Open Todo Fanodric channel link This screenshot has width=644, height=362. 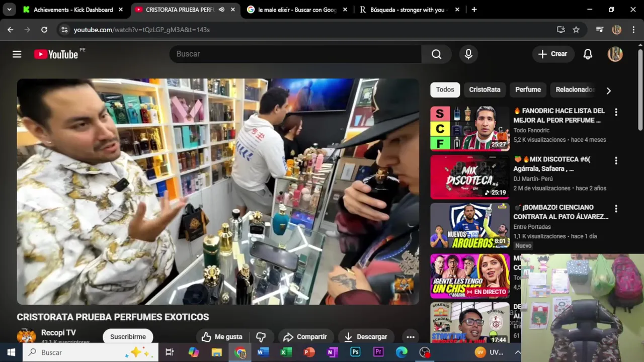[x=531, y=130]
